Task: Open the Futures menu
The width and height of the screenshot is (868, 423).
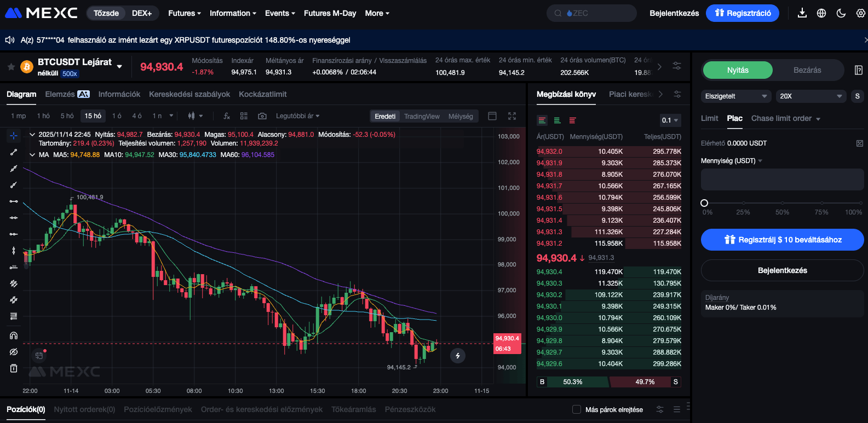Action: tap(185, 13)
